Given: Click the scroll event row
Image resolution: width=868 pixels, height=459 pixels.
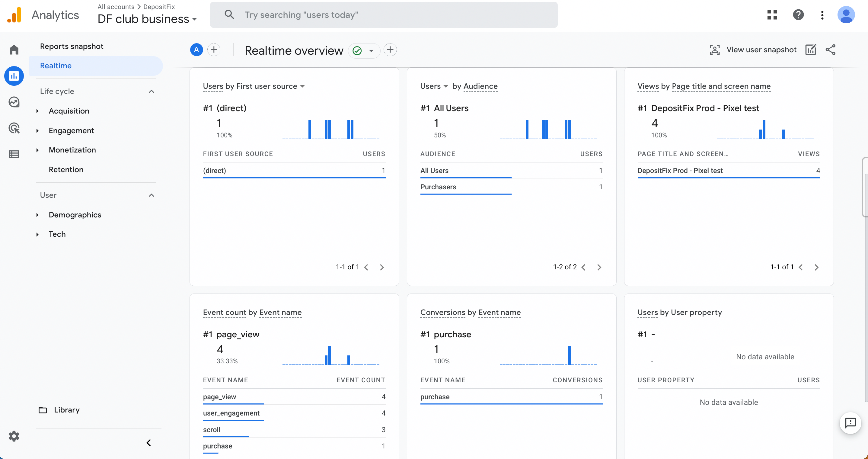Looking at the screenshot, I should click(294, 429).
